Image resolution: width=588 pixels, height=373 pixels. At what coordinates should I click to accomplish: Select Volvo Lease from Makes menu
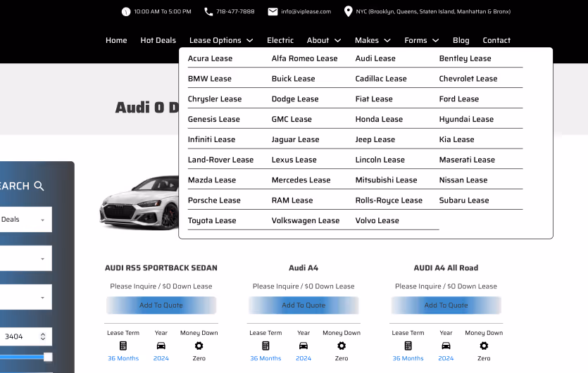coord(377,220)
